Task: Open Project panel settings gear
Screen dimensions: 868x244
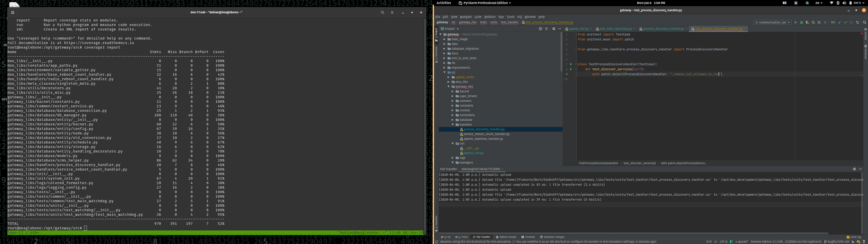Action: (554, 29)
